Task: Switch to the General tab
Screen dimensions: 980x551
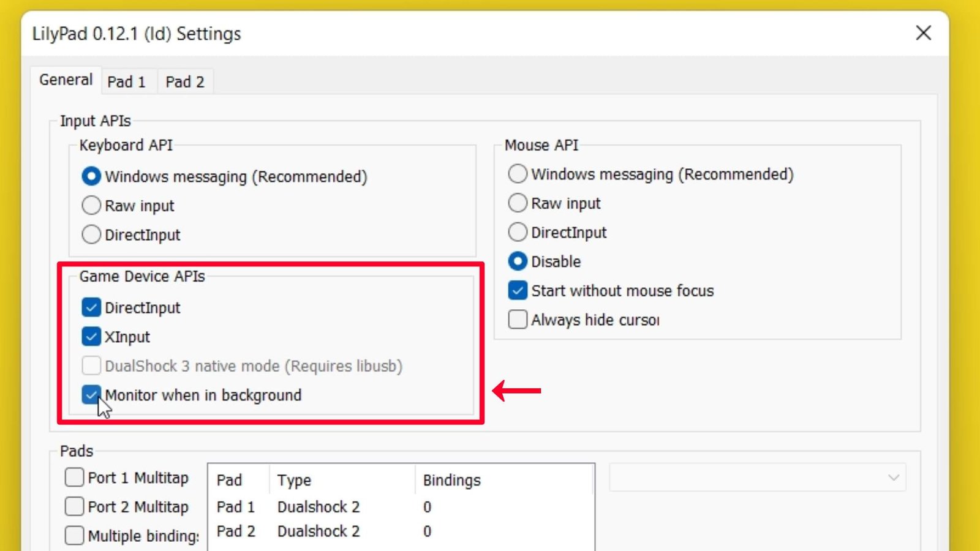Action: pyautogui.click(x=66, y=80)
